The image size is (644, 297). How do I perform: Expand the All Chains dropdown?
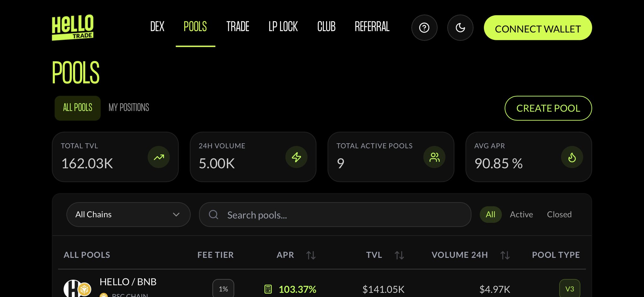(x=128, y=215)
